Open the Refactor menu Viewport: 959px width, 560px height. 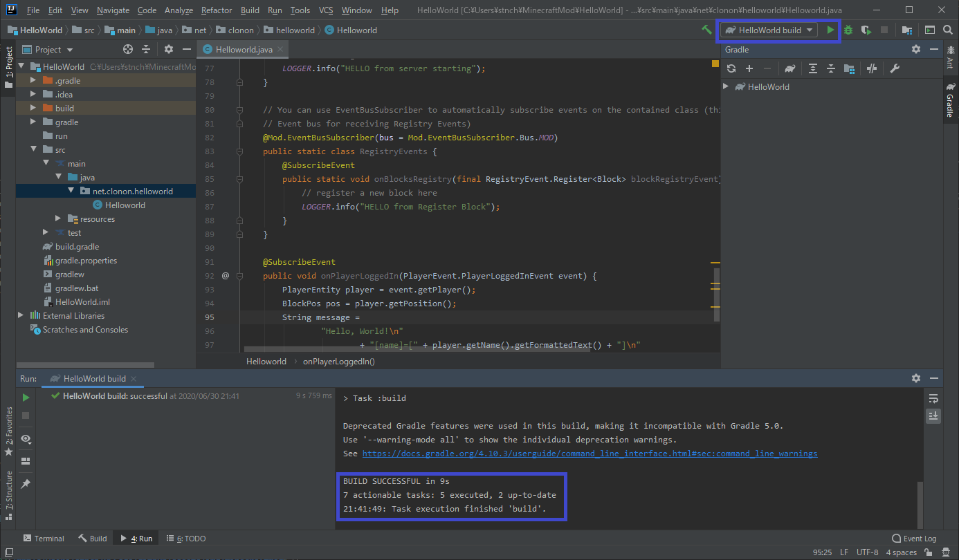pyautogui.click(x=217, y=10)
